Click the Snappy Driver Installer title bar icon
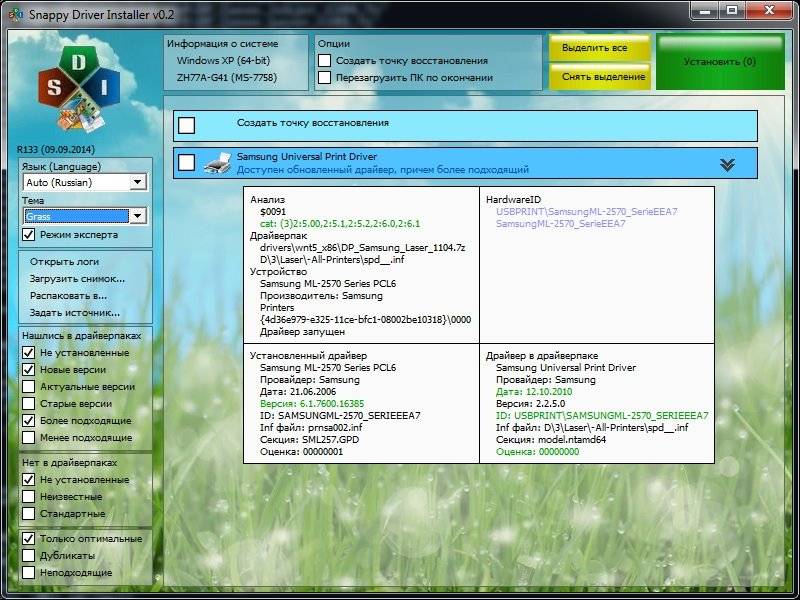The width and height of the screenshot is (800, 600). pos(15,14)
